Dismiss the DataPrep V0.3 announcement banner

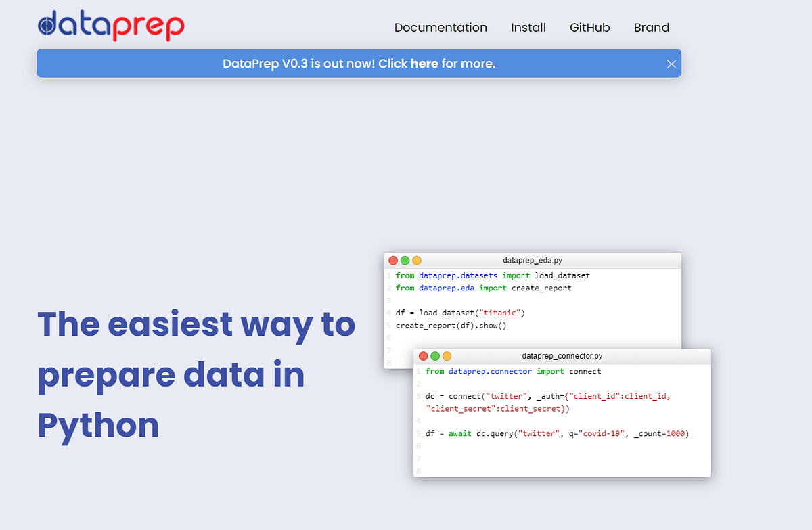coord(671,64)
